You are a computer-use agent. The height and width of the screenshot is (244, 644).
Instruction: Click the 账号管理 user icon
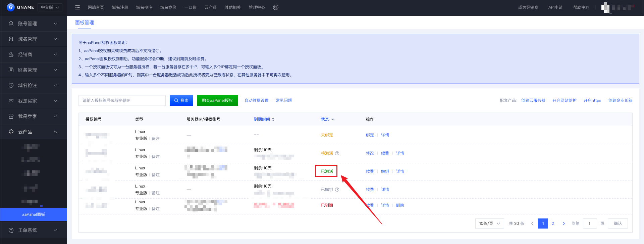point(11,24)
